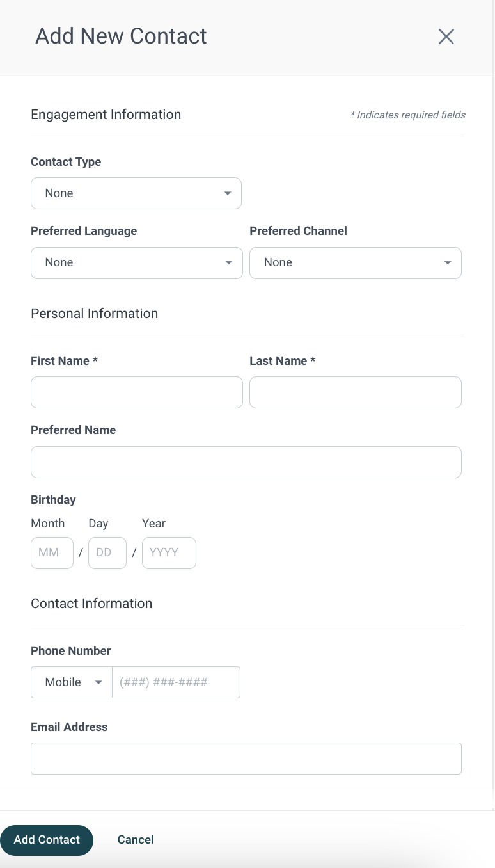The height and width of the screenshot is (868, 495).
Task: Select the Mobile phone type dropdown
Action: (x=71, y=682)
